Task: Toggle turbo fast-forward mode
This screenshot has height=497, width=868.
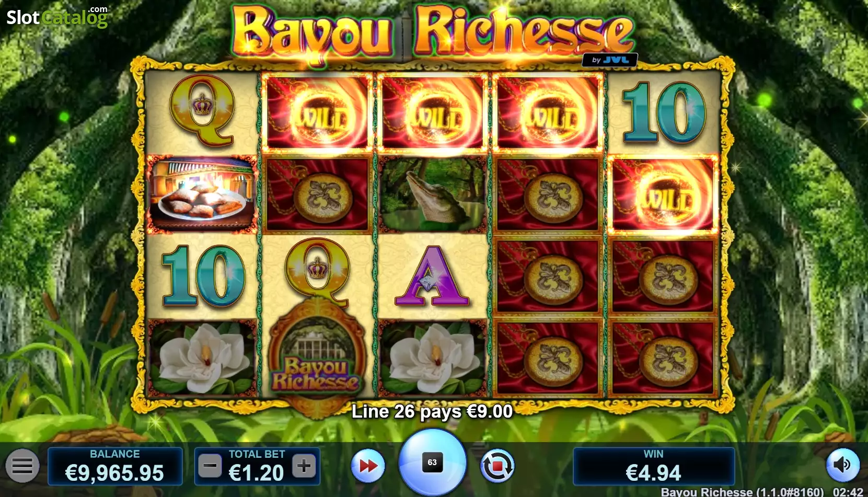Action: pos(368,466)
